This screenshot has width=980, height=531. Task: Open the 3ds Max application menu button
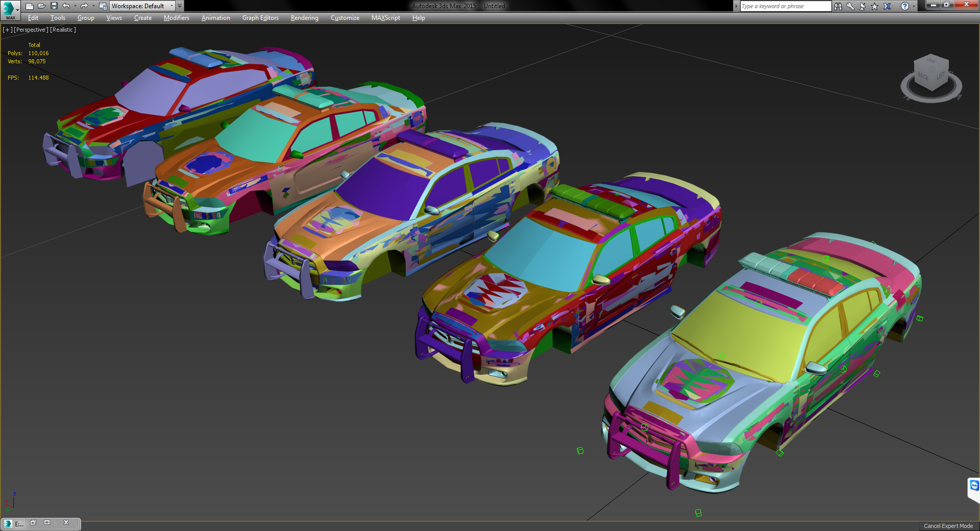tap(10, 10)
